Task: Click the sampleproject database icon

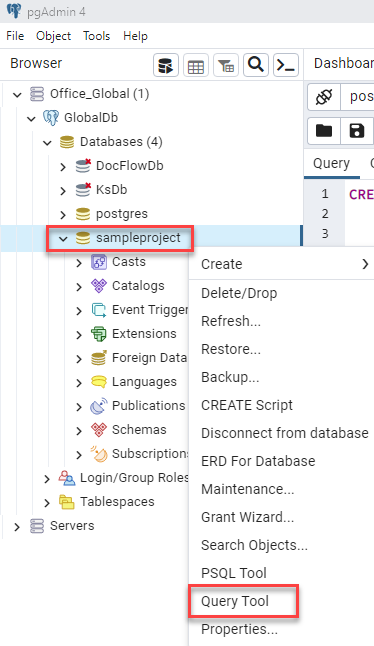Action: (x=83, y=238)
